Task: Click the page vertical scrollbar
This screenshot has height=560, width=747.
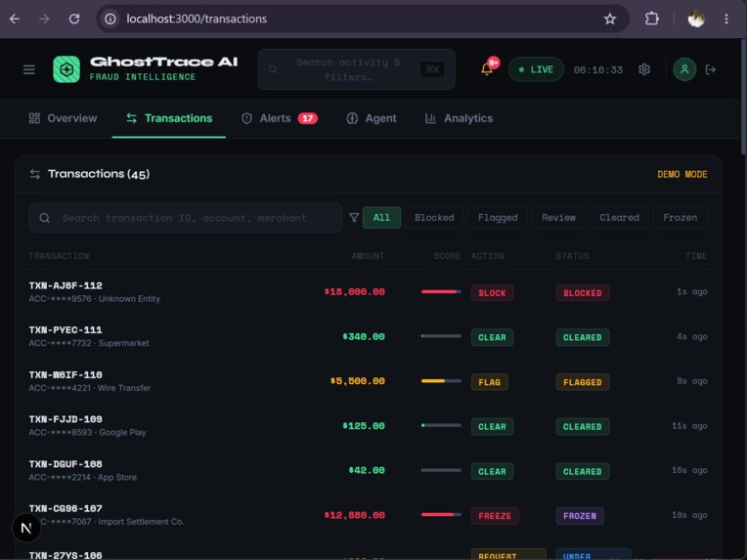Action: tap(743, 95)
